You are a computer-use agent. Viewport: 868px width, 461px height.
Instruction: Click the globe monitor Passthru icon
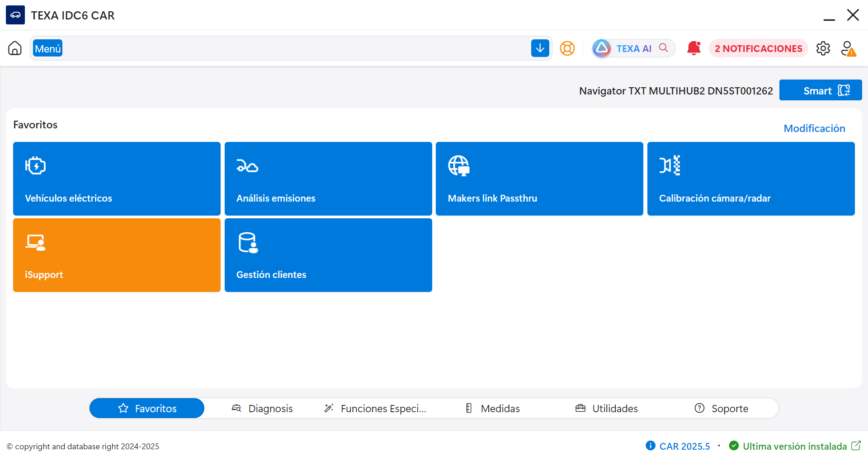coord(459,166)
